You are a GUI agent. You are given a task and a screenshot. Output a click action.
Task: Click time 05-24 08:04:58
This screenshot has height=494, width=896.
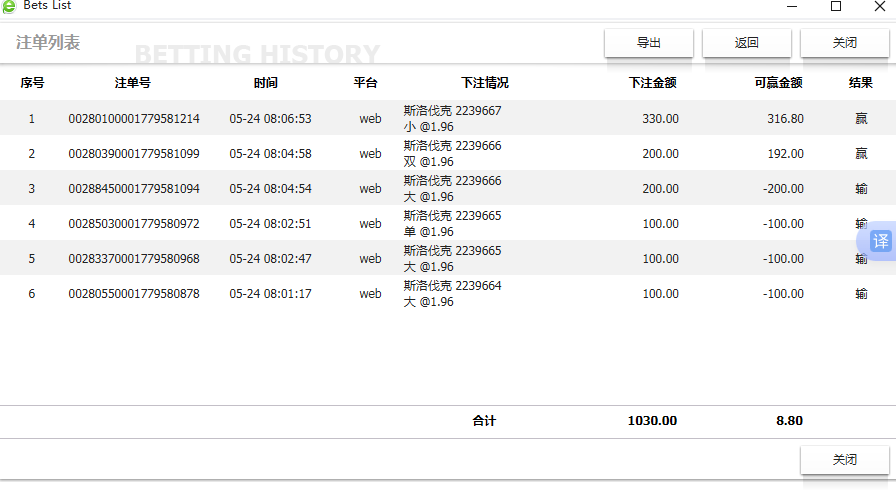point(270,154)
